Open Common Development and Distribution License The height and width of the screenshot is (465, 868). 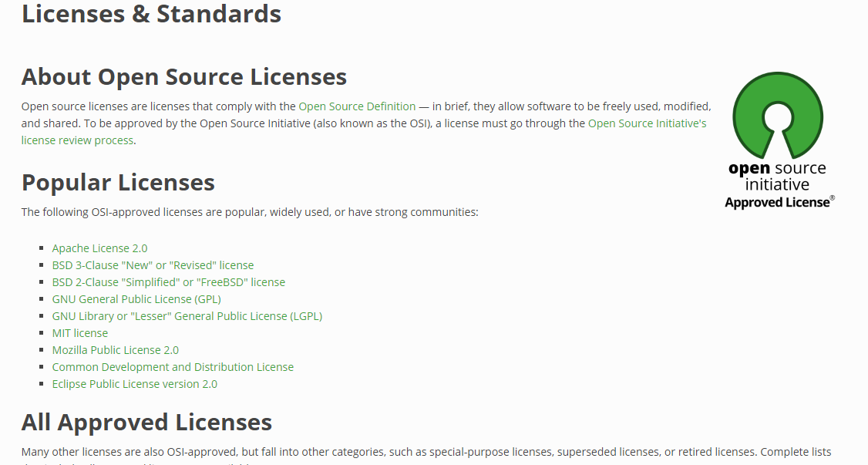(x=173, y=367)
